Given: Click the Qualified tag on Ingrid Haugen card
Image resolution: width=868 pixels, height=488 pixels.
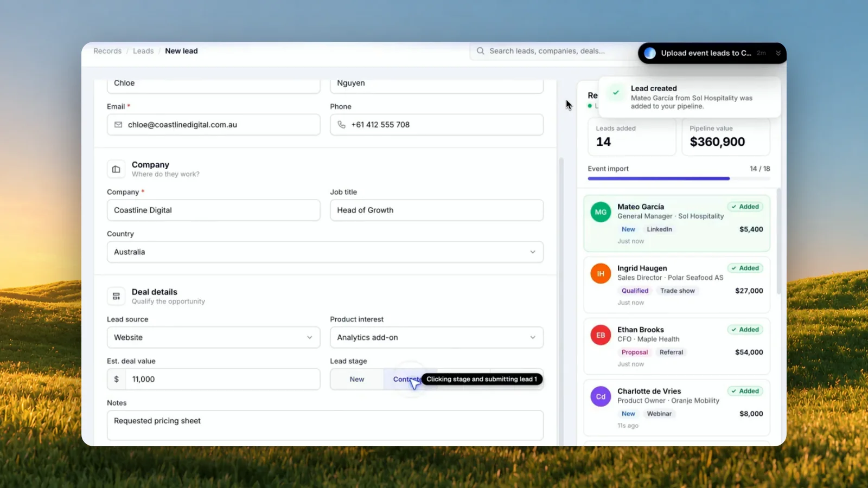Looking at the screenshot, I should 635,291.
